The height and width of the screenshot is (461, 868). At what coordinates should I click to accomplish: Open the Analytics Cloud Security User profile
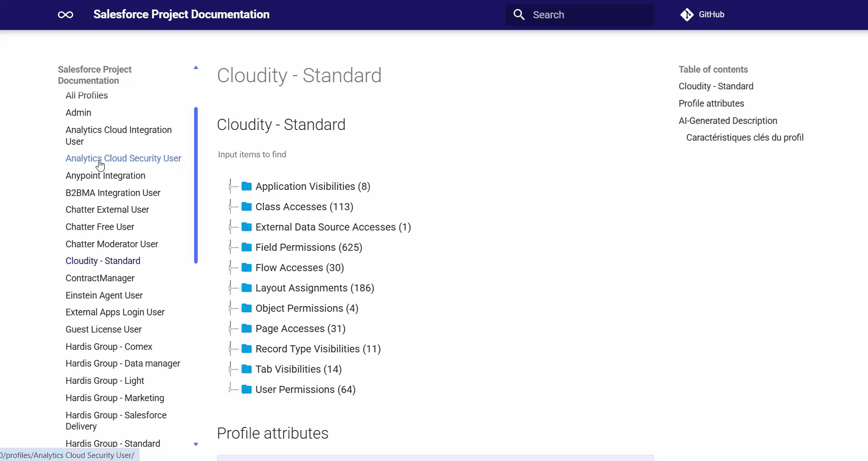click(x=123, y=158)
